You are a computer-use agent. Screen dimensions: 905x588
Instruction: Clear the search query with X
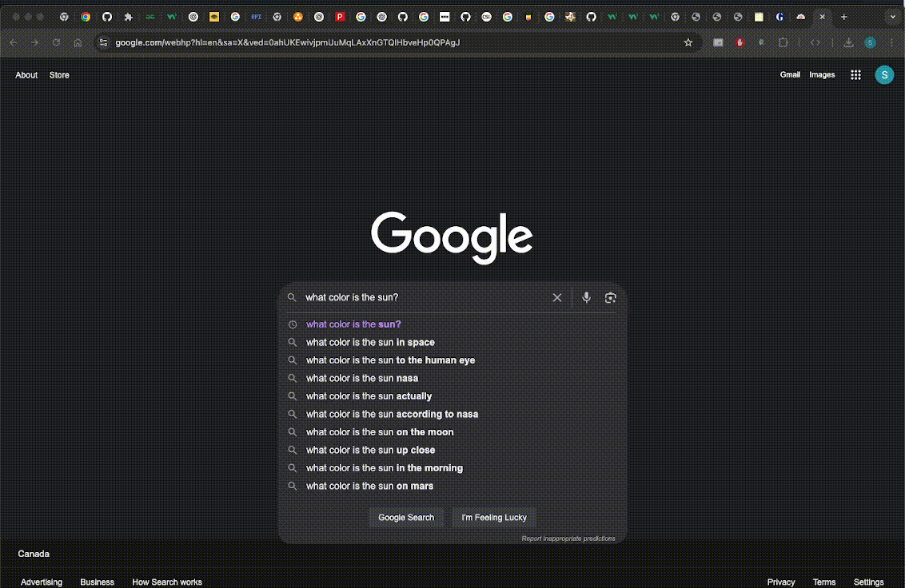pos(557,298)
